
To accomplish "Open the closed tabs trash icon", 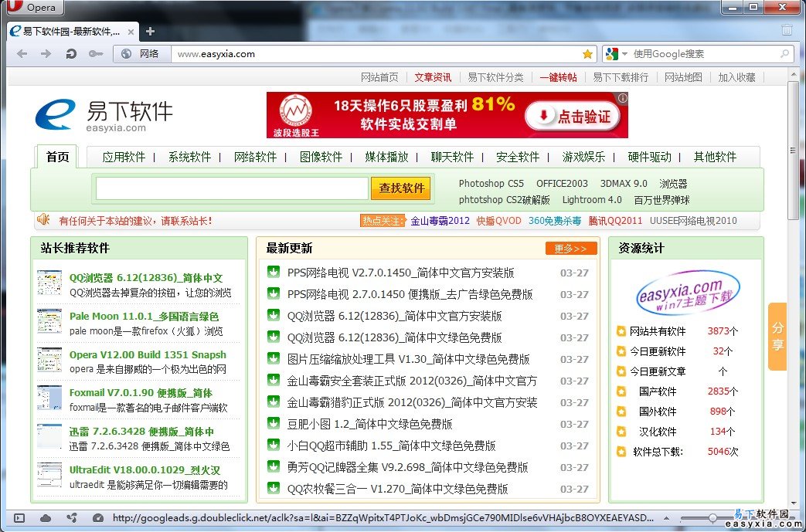I will [787, 31].
